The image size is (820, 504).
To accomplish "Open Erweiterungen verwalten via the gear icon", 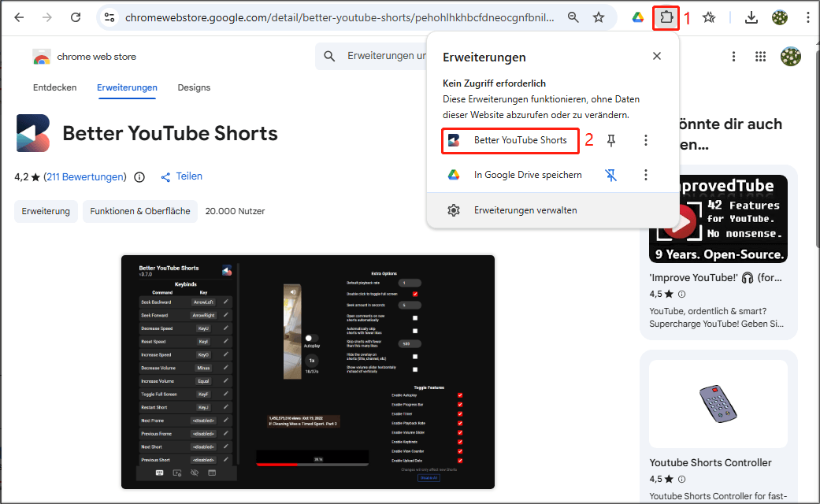I will coord(453,210).
